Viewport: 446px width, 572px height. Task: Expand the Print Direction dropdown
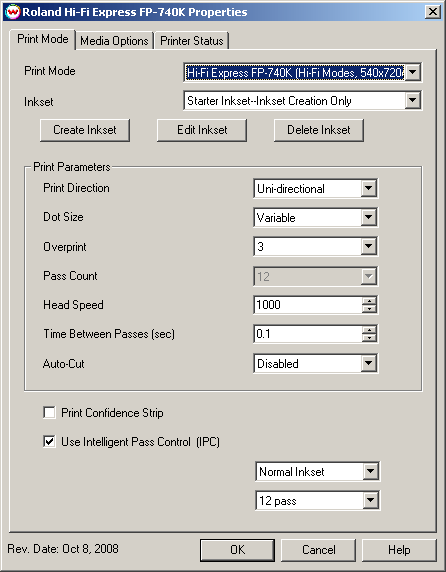(369, 188)
